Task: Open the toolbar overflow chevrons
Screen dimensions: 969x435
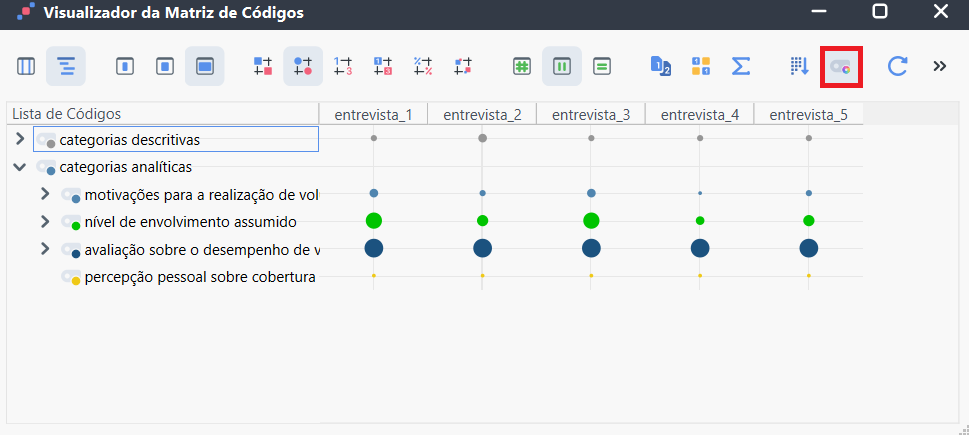Action: (940, 66)
